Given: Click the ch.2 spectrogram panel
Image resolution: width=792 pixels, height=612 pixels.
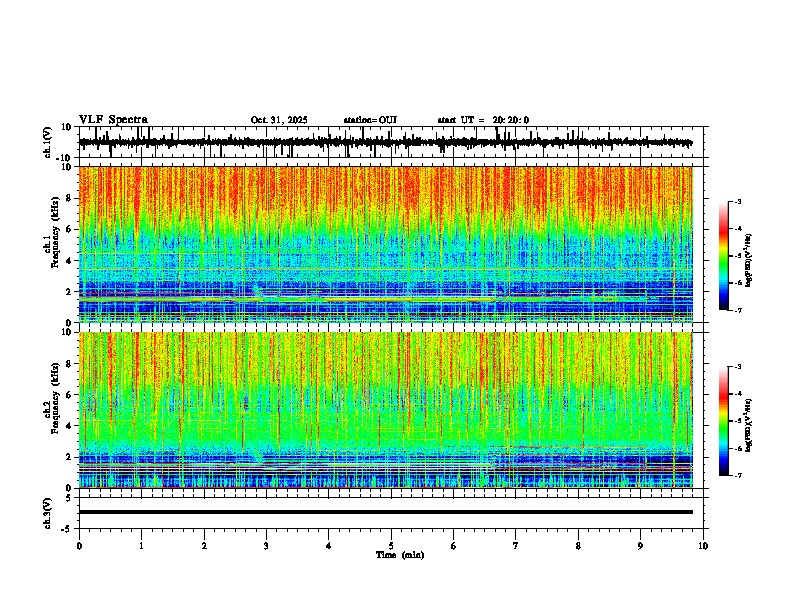Looking at the screenshot, I should tap(385, 410).
